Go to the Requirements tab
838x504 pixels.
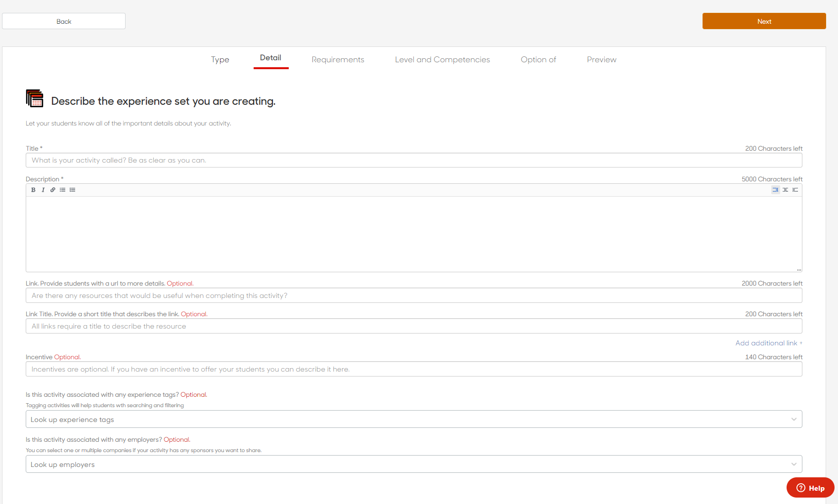[338, 60]
